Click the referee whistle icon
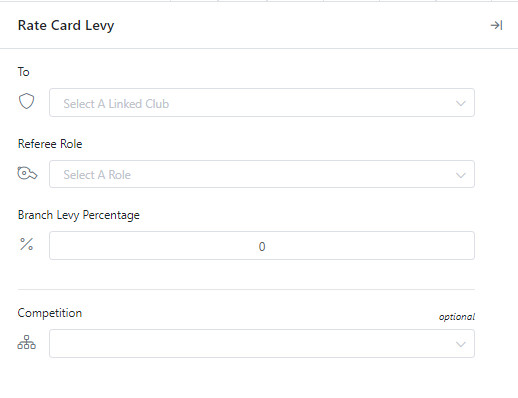 27,173
